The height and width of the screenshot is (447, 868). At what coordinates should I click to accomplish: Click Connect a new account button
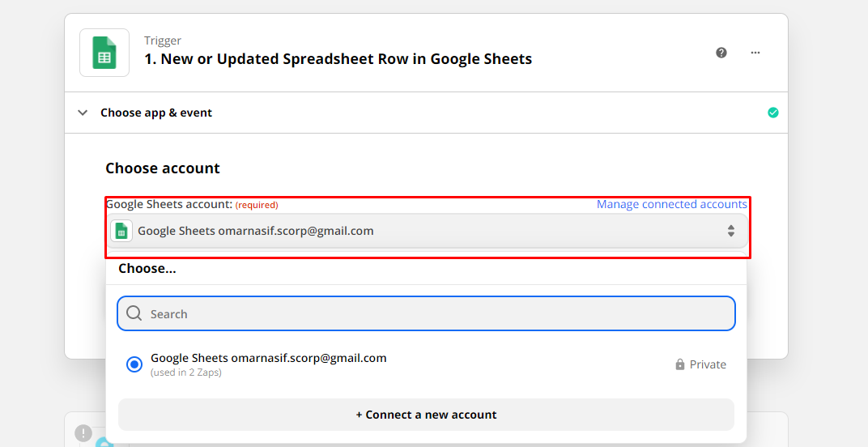[426, 415]
